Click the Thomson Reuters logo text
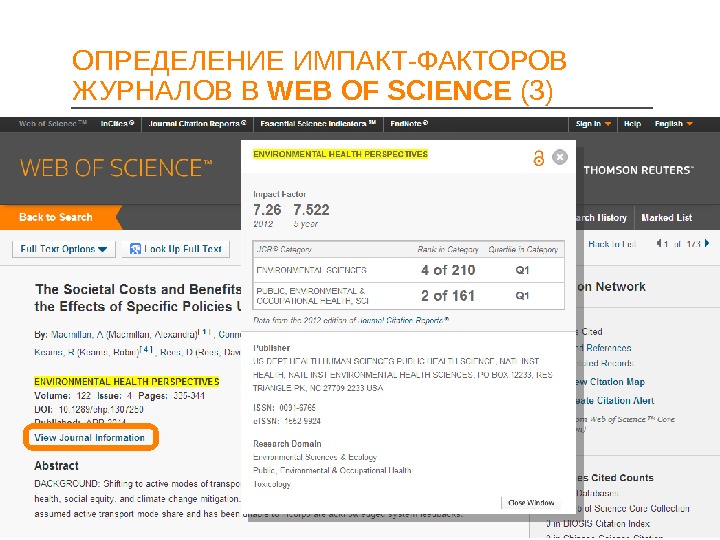 (x=638, y=170)
